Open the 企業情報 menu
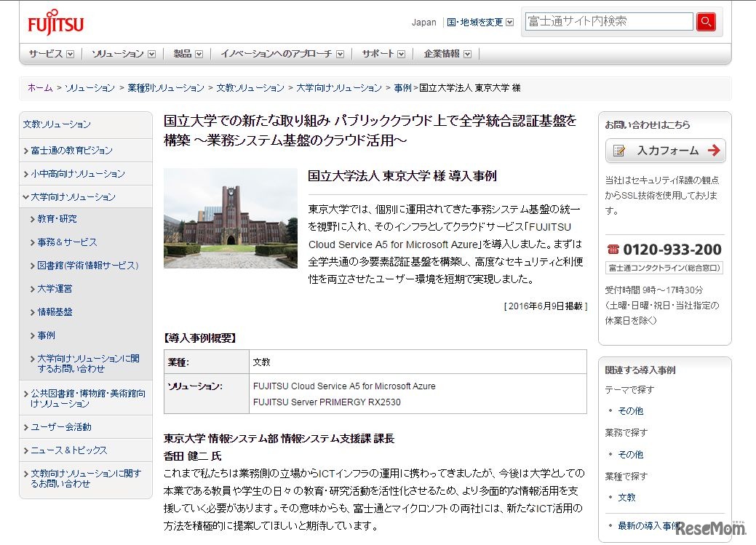Image resolution: width=756 pixels, height=545 pixels. pyautogui.click(x=447, y=54)
